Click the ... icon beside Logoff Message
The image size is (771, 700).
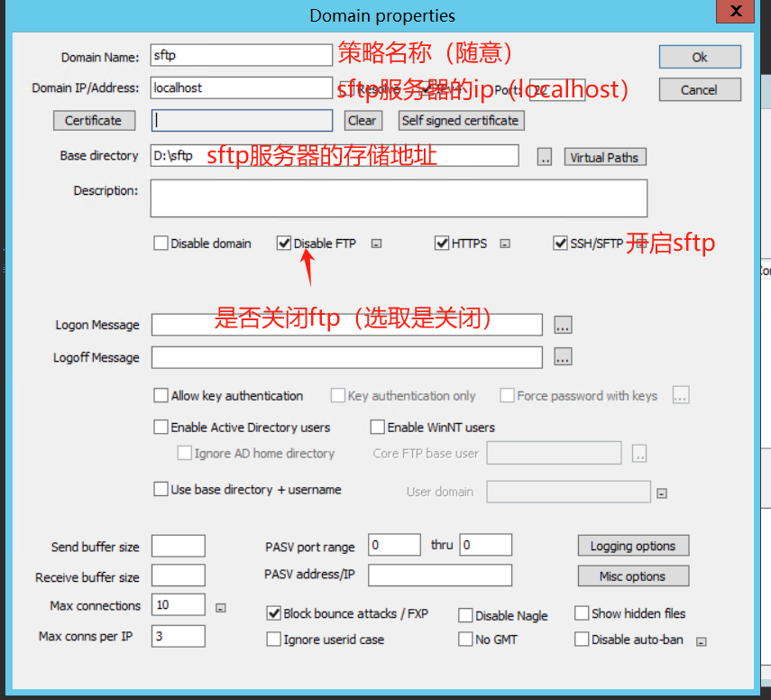(x=563, y=357)
